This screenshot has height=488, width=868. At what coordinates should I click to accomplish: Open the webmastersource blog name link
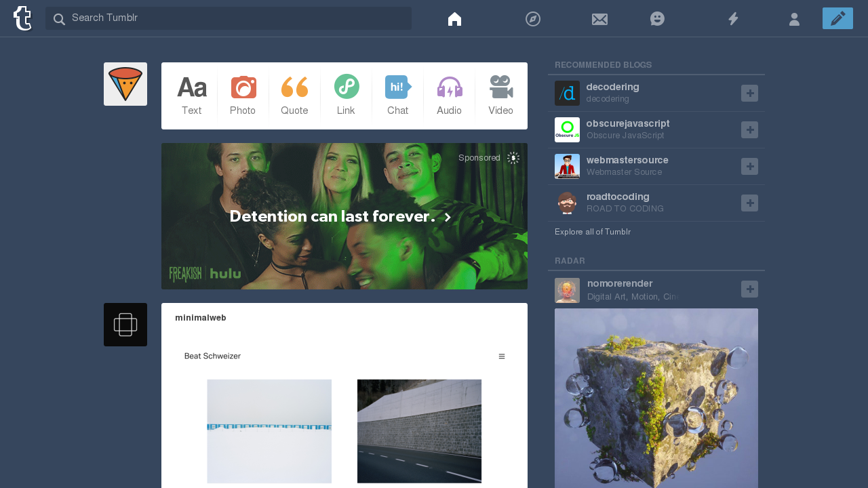[627, 160]
